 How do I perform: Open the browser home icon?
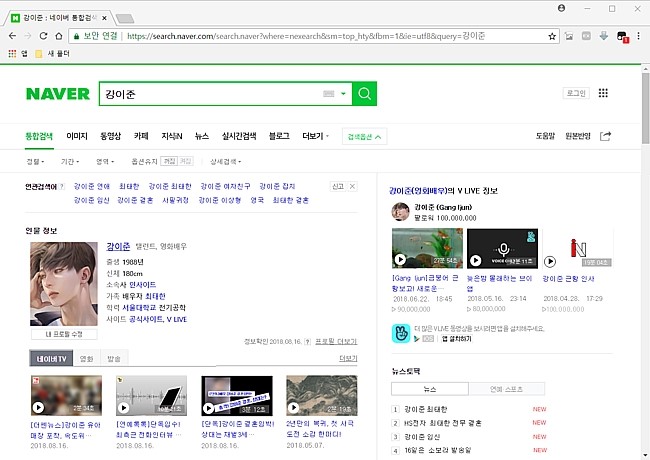[59, 36]
